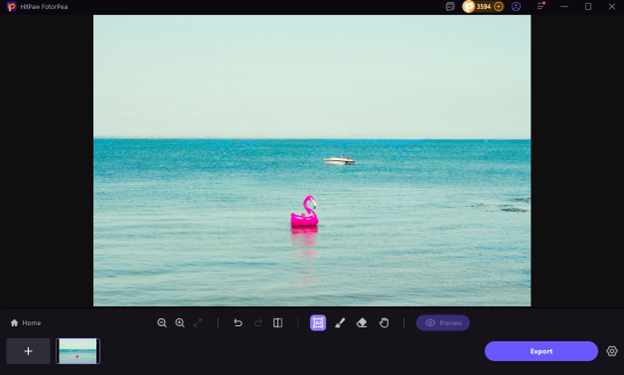Open the feedback message icon in title bar

tap(450, 6)
